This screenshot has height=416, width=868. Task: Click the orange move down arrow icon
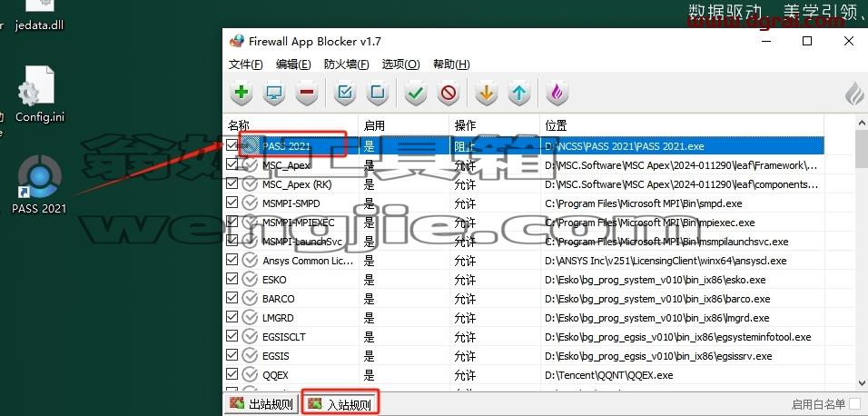[486, 93]
